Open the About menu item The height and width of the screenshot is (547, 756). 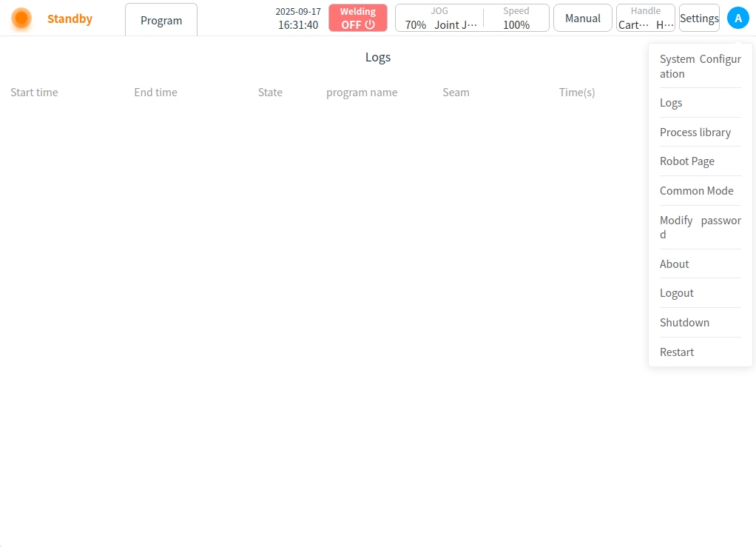(675, 264)
